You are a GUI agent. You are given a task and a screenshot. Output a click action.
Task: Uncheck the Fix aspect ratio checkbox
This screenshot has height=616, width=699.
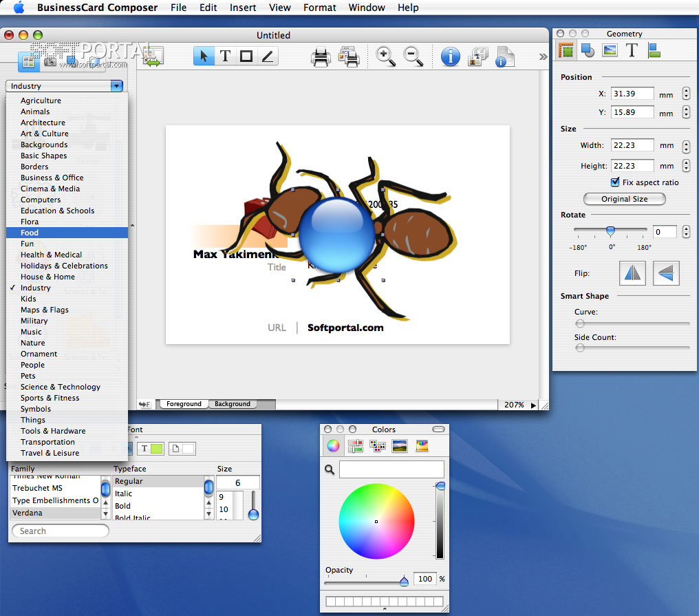(616, 182)
